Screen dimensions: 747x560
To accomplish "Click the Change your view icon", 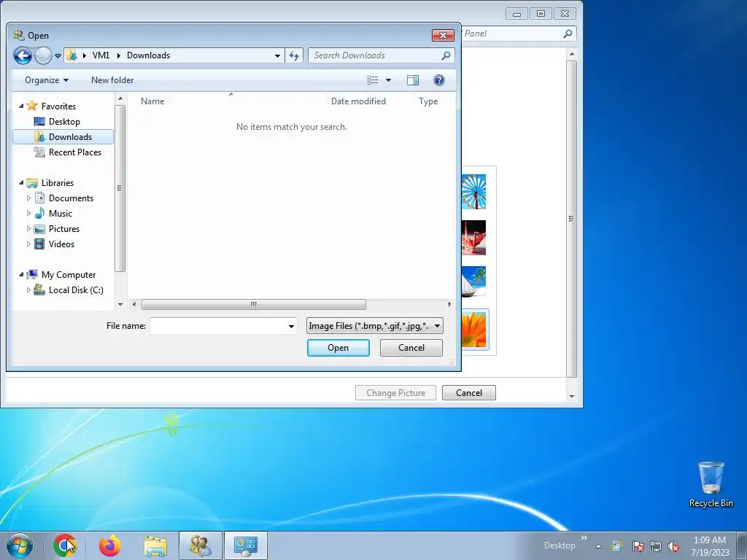I will 373,80.
